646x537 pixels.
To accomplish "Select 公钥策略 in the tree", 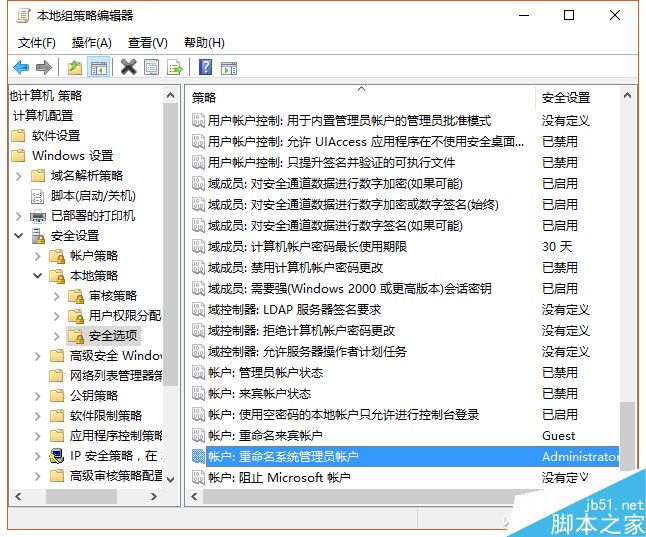I will [x=94, y=395].
